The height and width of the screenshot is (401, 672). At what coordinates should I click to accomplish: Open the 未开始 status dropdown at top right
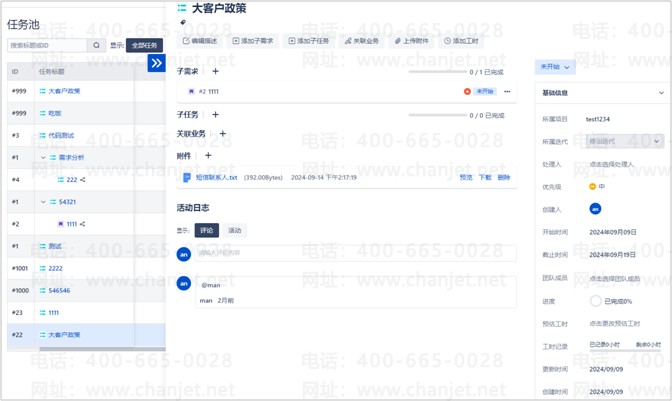tap(555, 67)
